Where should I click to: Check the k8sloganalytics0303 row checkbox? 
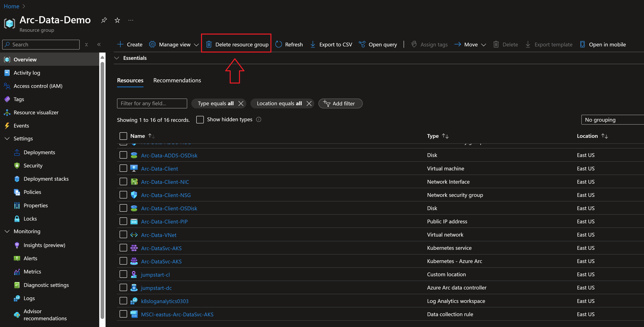click(123, 301)
